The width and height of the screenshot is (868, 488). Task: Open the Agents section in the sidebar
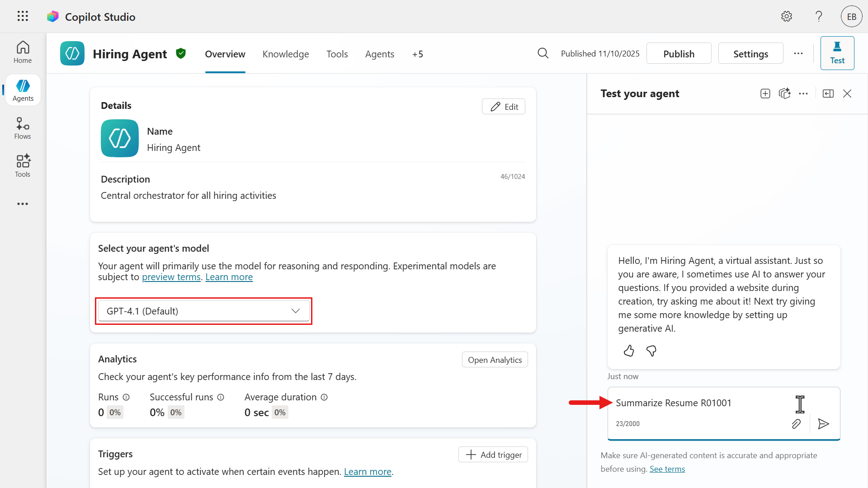click(22, 89)
